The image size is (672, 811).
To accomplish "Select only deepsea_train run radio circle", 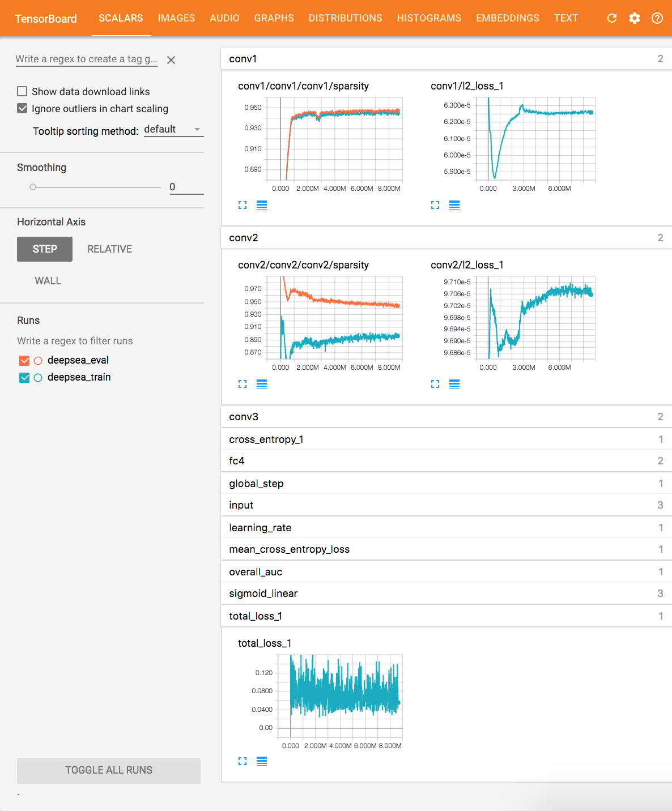I will coord(38,377).
